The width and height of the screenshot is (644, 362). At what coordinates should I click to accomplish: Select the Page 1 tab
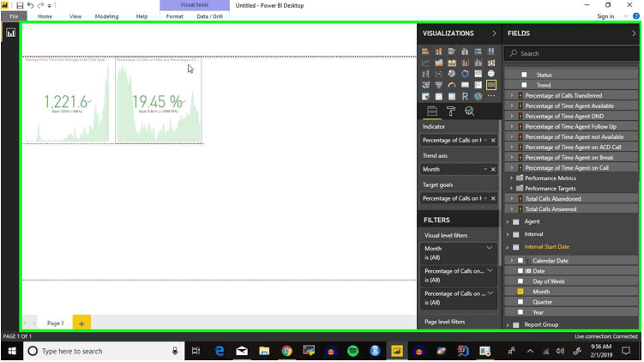click(x=56, y=323)
